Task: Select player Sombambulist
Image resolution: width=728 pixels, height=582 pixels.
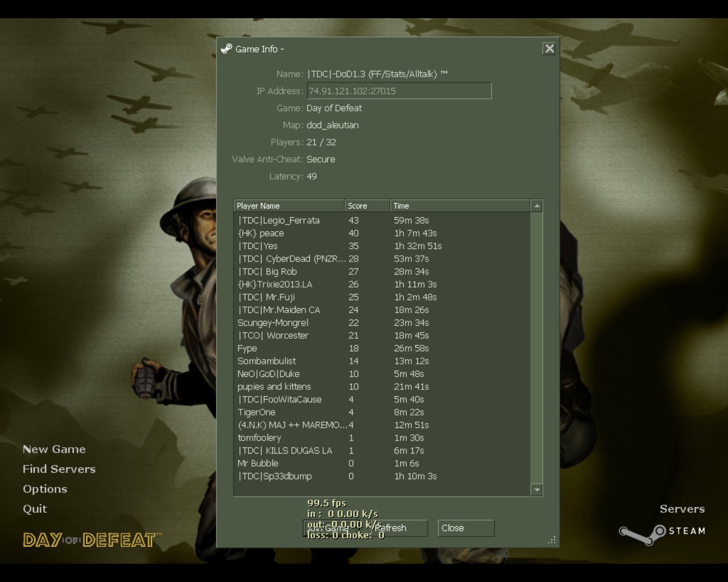Action: [382, 361]
